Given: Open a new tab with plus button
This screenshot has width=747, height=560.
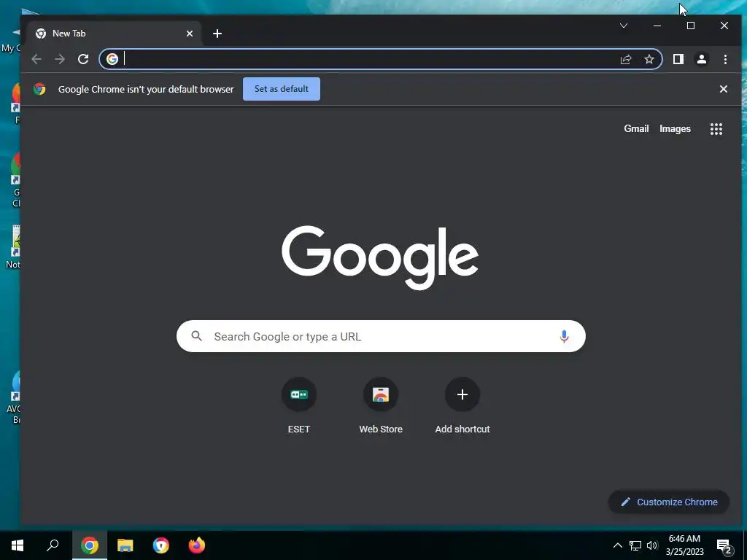Looking at the screenshot, I should [x=217, y=34].
